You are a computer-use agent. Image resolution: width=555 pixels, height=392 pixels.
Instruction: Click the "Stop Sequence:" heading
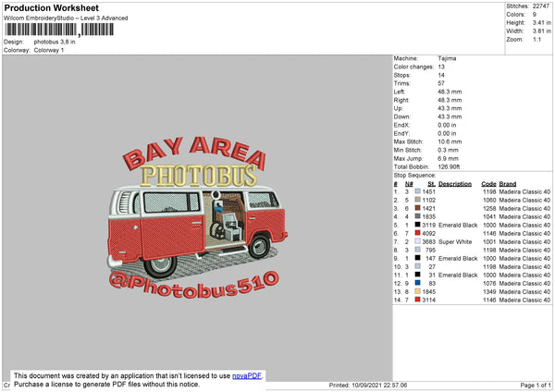414,176
